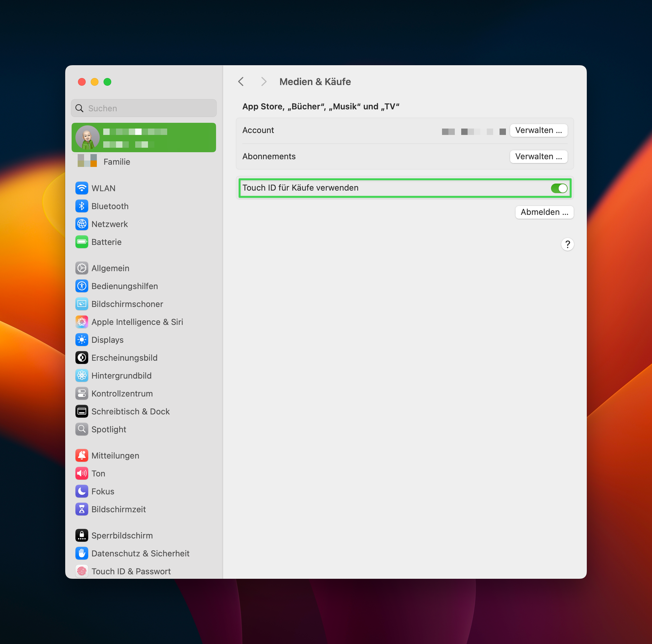
Task: Select the Kontrollzentrum icon
Action: coord(82,393)
